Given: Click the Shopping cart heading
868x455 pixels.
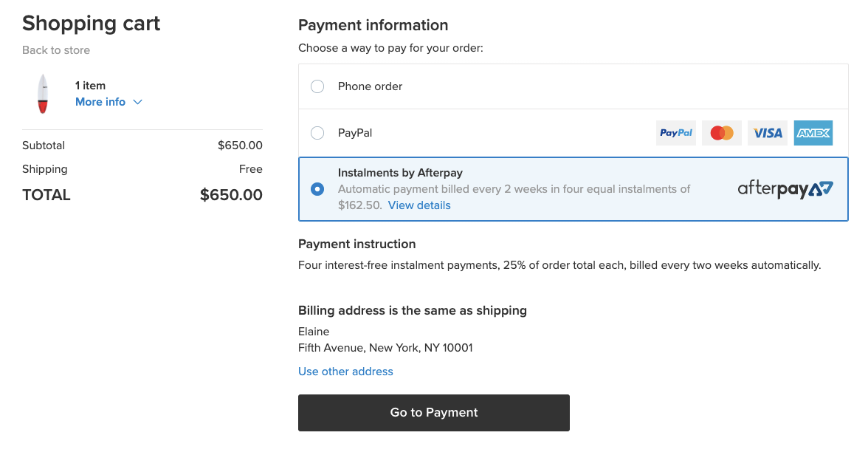Looking at the screenshot, I should 91,24.
